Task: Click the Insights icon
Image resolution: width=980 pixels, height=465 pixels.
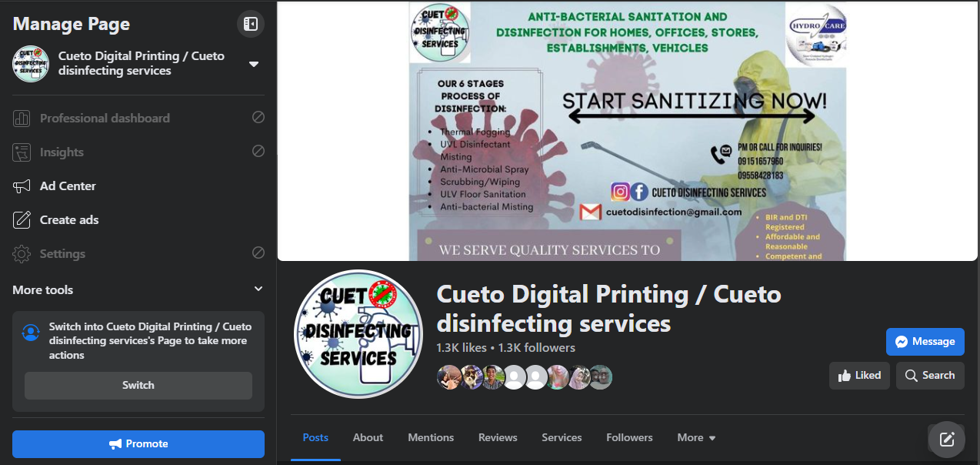Action: tap(22, 152)
